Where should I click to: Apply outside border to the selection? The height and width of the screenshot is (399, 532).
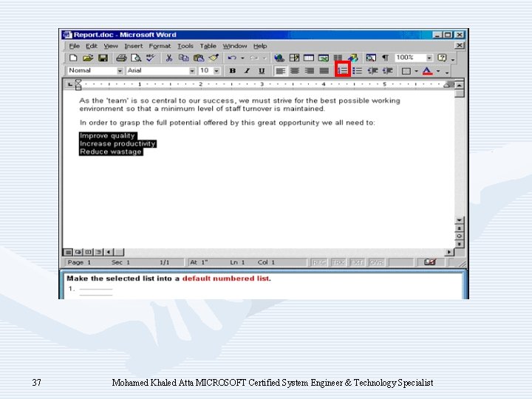[406, 71]
